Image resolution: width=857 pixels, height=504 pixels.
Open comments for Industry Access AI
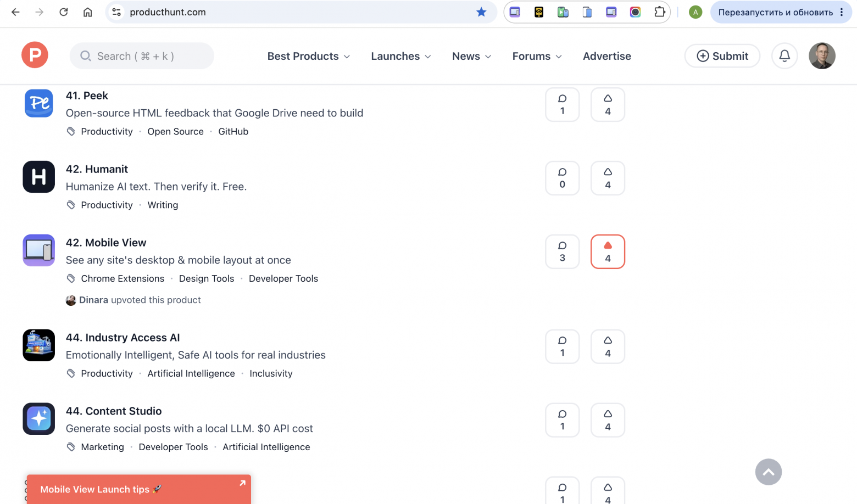pos(562,346)
